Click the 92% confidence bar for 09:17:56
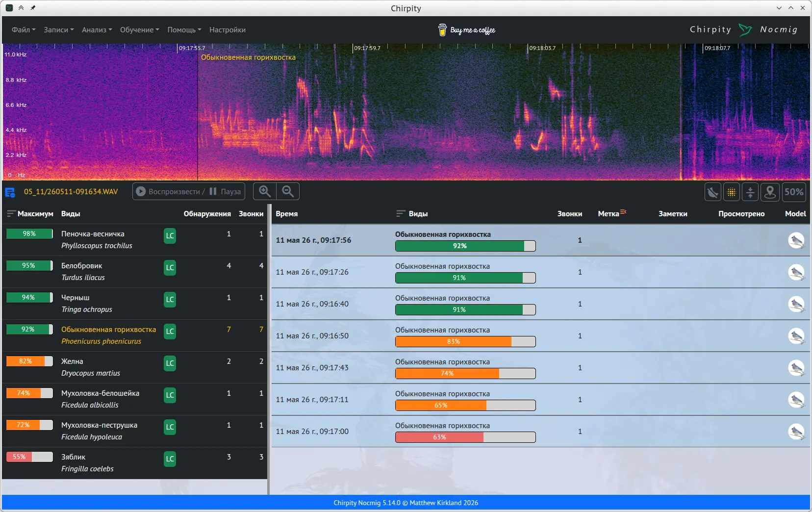Screen dimensions: 812x512 click(x=465, y=246)
